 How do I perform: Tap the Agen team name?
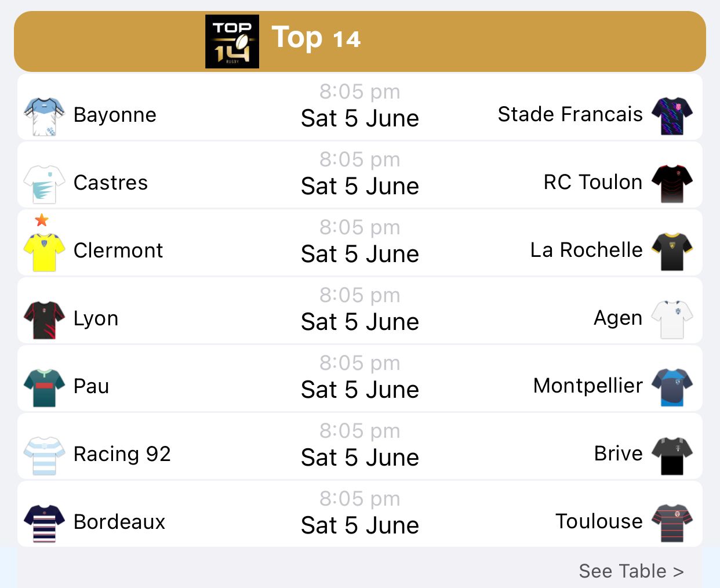point(618,318)
